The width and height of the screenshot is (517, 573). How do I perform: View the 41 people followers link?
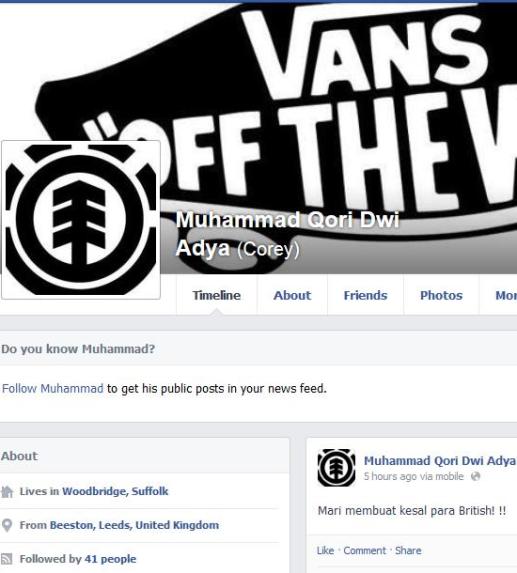(x=110, y=559)
